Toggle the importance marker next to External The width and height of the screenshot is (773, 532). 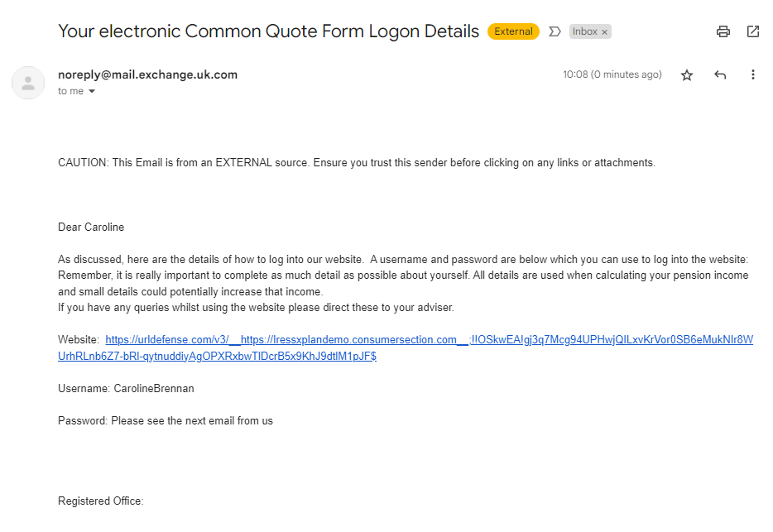click(555, 31)
